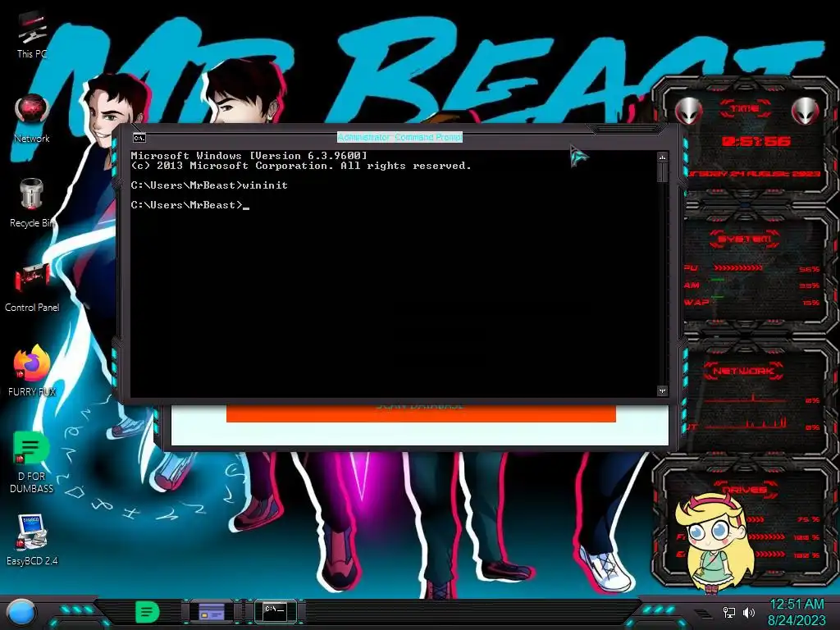The height and width of the screenshot is (630, 840).
Task: Click the orange SCAN DATABASE button behind Command Prompt
Action: click(421, 413)
